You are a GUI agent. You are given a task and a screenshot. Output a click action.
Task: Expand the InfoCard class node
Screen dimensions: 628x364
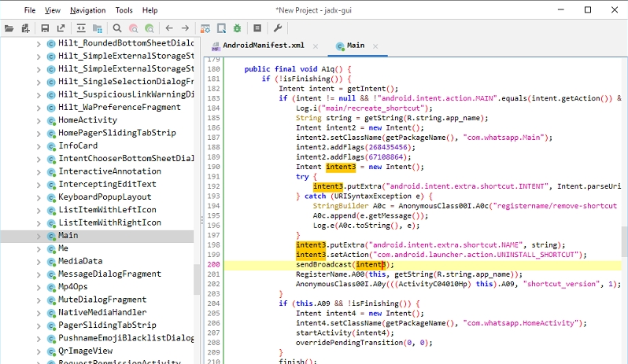[39, 145]
